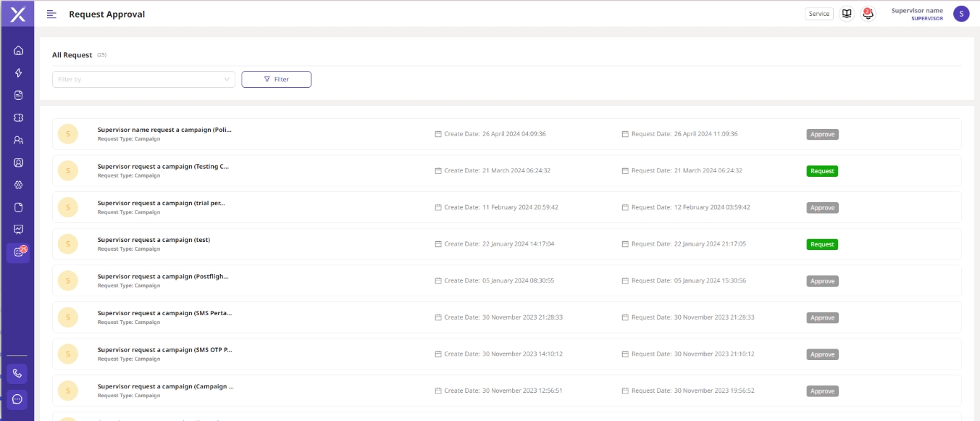Click the open book icon in header
This screenshot has height=421, width=980.
click(x=846, y=14)
